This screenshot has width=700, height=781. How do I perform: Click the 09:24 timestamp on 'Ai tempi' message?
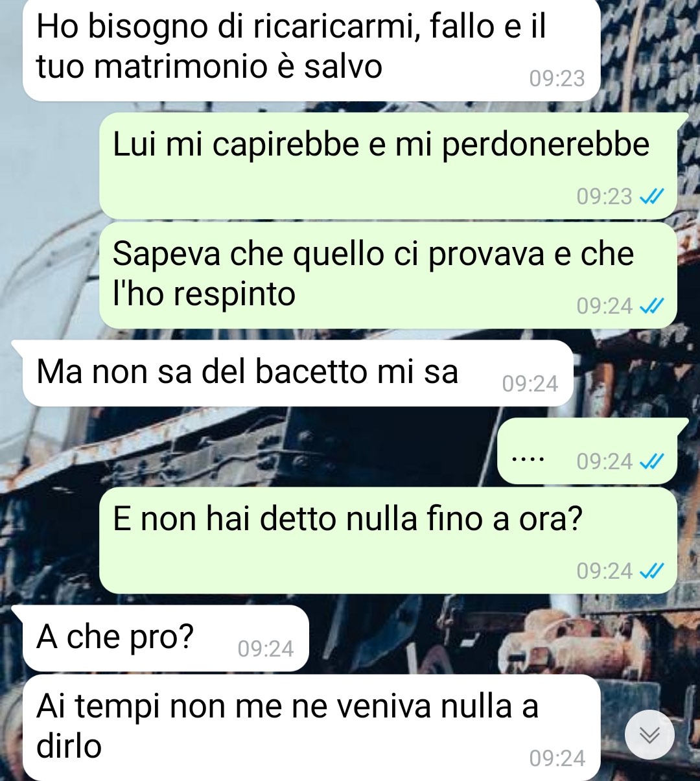(x=557, y=759)
